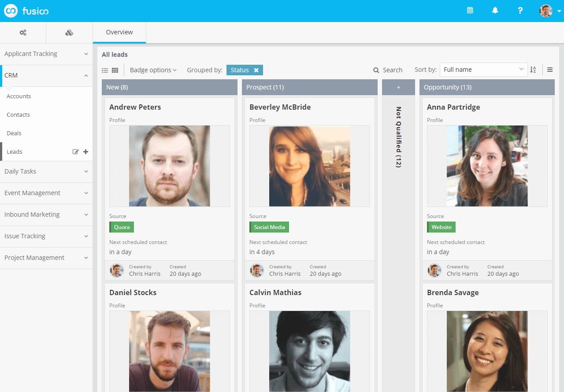Open the notifications bell
The height and width of the screenshot is (392, 564).
tap(495, 11)
